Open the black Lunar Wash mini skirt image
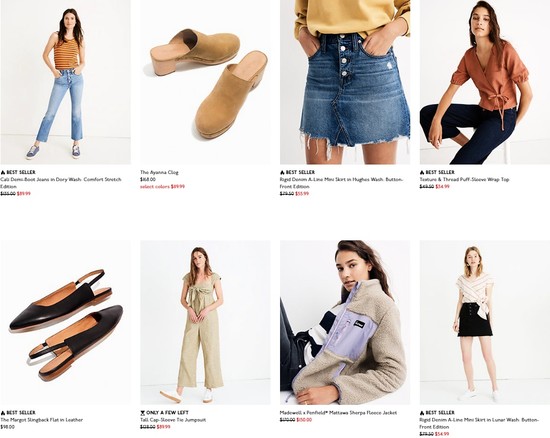 (485, 322)
